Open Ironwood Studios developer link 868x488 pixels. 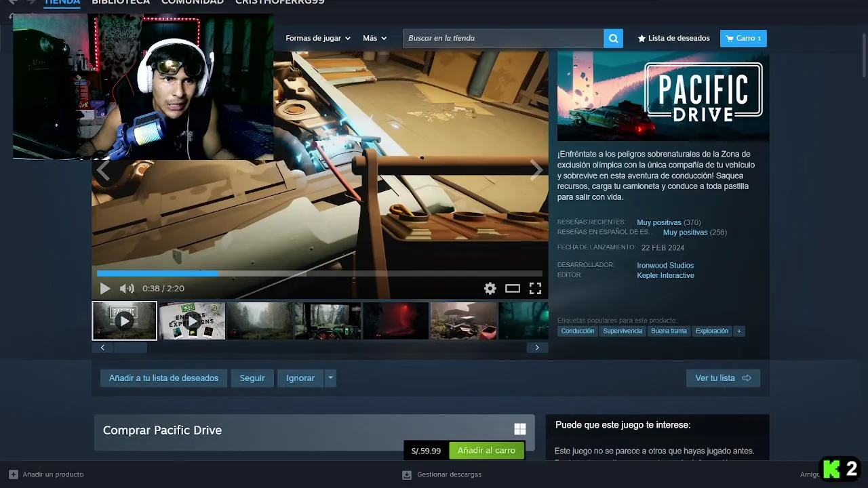pyautogui.click(x=665, y=266)
